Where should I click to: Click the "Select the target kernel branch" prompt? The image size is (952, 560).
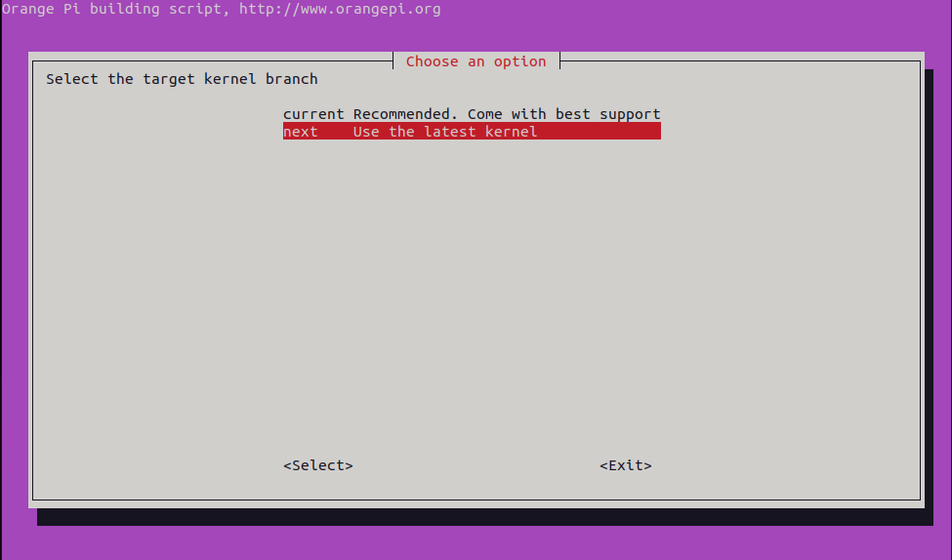[x=182, y=79]
